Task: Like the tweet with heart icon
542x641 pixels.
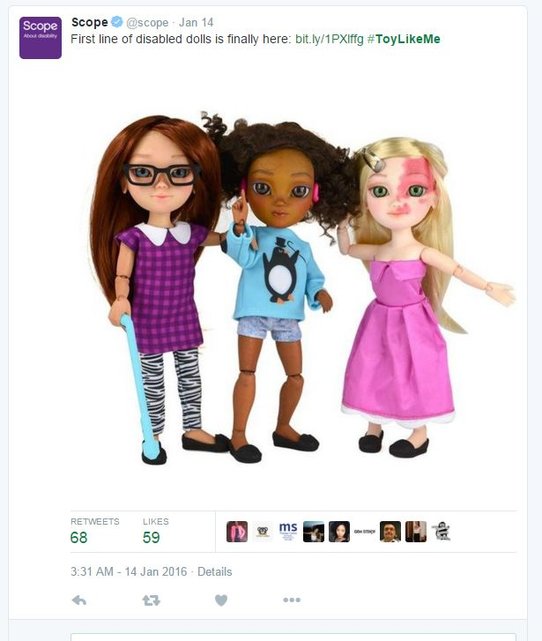Action: tap(221, 600)
